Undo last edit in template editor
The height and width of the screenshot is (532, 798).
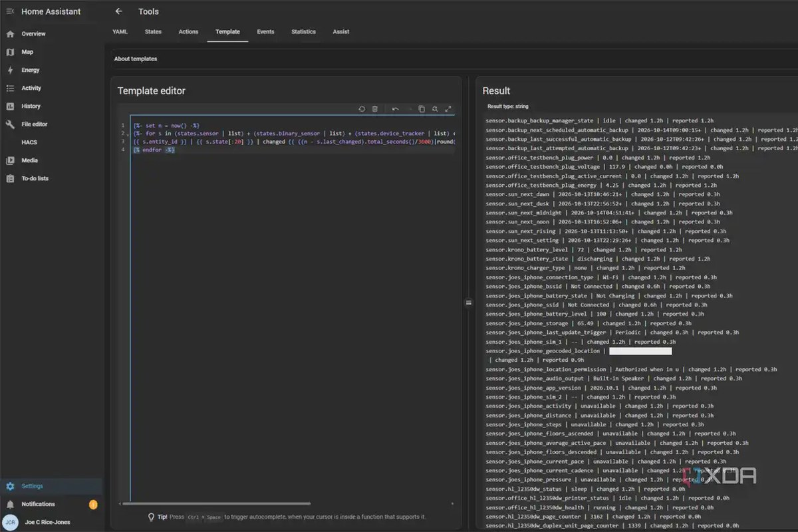[x=395, y=109]
